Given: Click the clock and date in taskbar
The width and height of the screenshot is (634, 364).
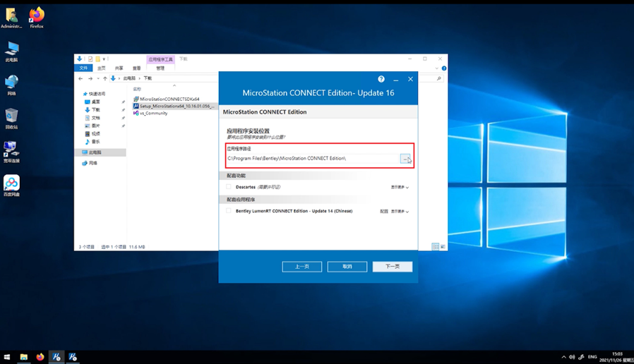Looking at the screenshot, I should [617, 357].
